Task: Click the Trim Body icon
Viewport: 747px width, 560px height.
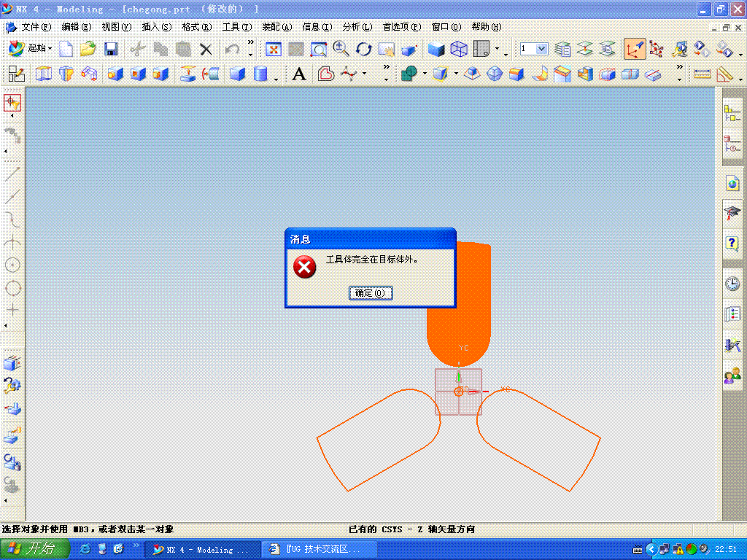Action: point(441,74)
